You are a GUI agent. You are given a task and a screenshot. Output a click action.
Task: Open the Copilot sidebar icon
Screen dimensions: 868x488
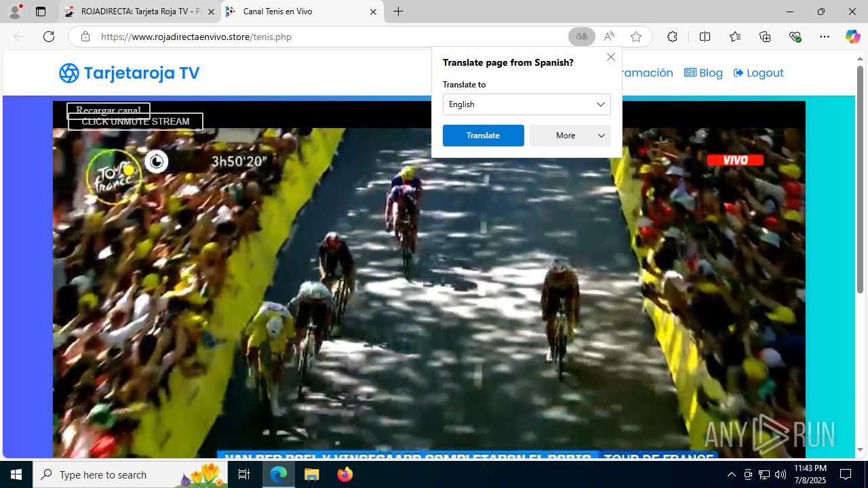tap(852, 37)
